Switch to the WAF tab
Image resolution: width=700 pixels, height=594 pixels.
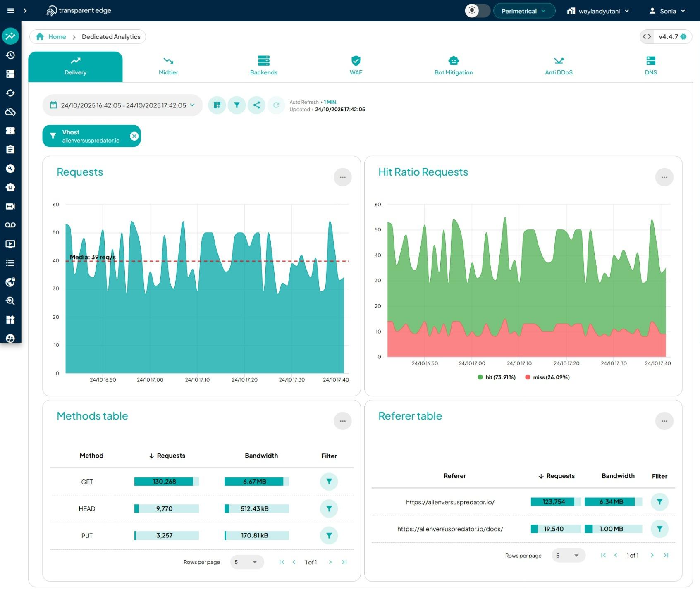coord(356,66)
